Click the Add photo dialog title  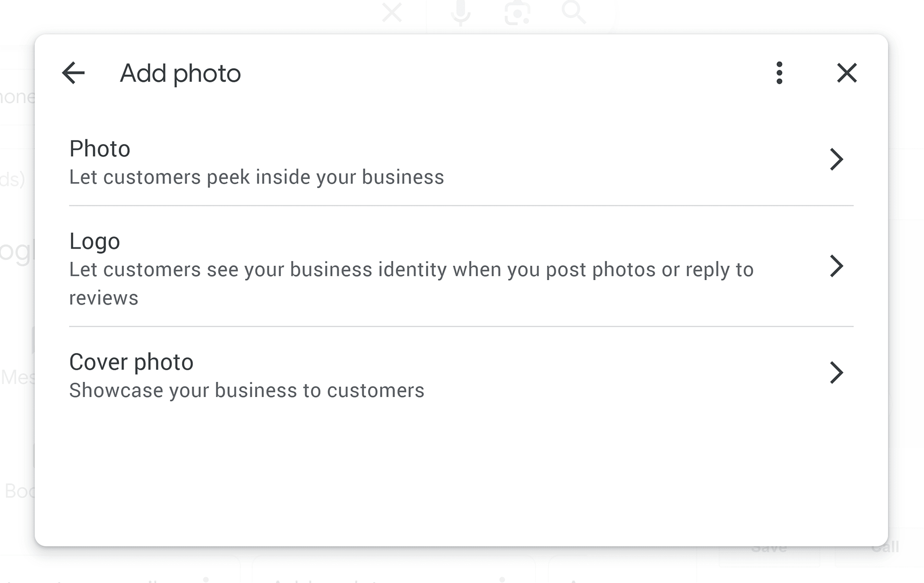pyautogui.click(x=180, y=73)
